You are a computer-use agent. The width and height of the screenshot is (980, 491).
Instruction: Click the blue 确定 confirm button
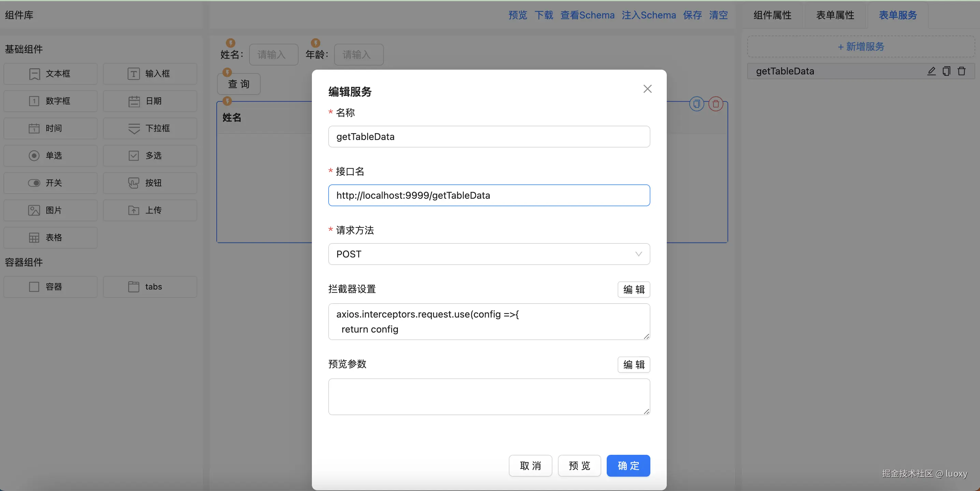(x=628, y=465)
